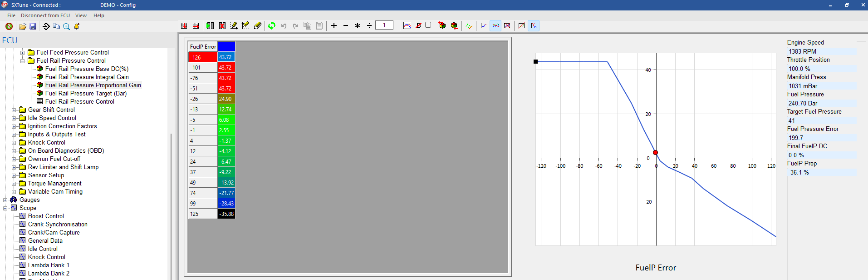Click the green circular refresh arrows icon
This screenshot has height=280, width=868.
(x=272, y=26)
